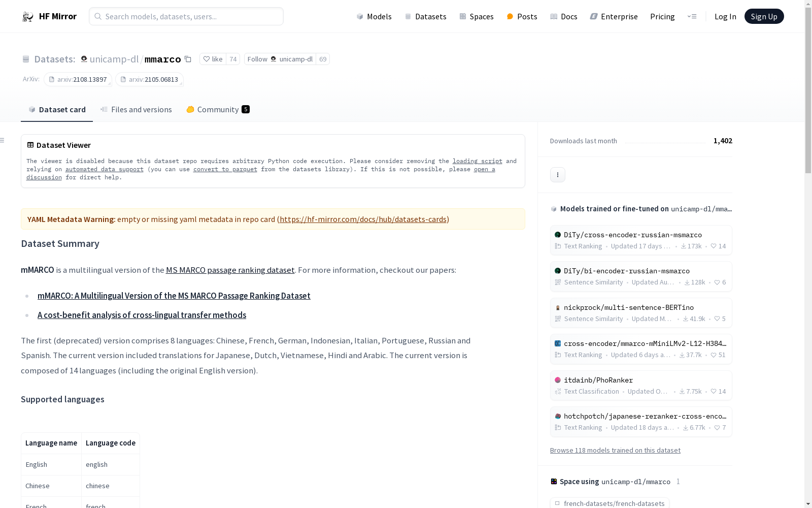Open the Pricing page
The height and width of the screenshot is (508, 812).
tap(662, 16)
